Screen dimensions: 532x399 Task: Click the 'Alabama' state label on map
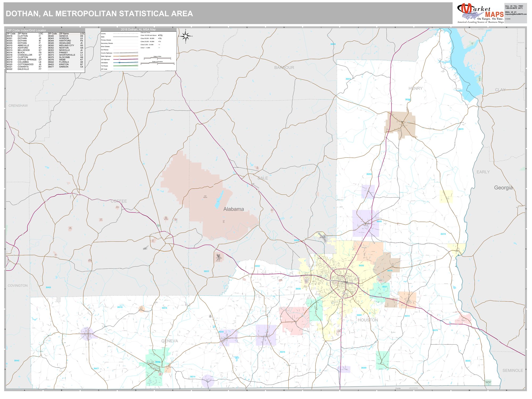pos(234,209)
